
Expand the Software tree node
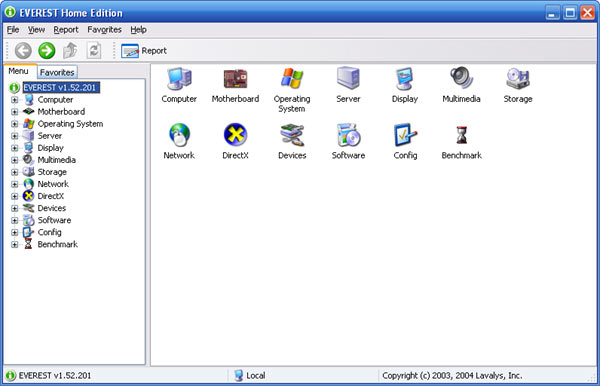point(15,220)
